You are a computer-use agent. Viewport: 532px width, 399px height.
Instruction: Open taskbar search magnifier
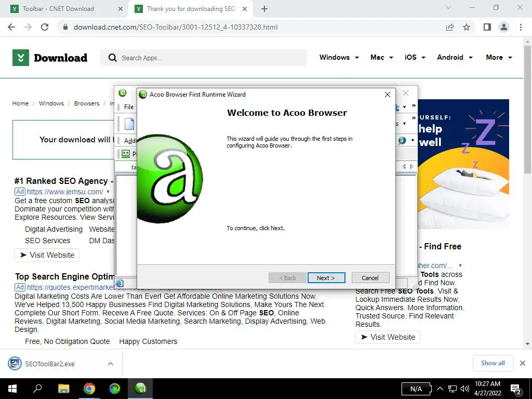pos(37,389)
